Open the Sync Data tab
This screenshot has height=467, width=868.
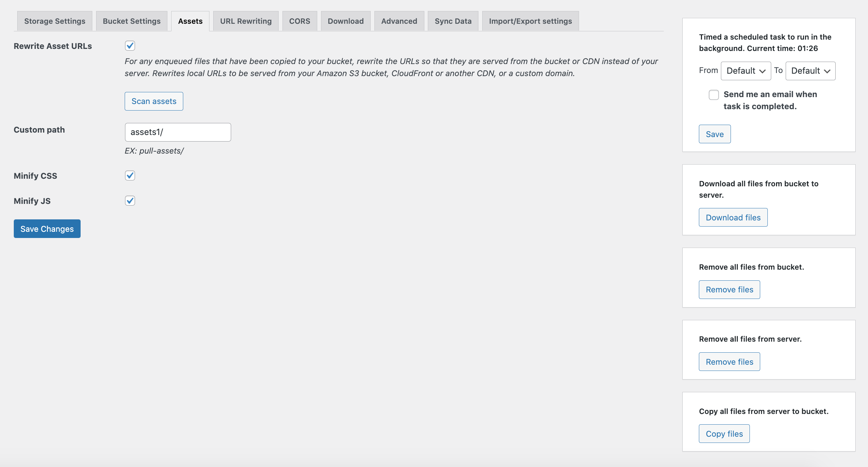point(453,21)
